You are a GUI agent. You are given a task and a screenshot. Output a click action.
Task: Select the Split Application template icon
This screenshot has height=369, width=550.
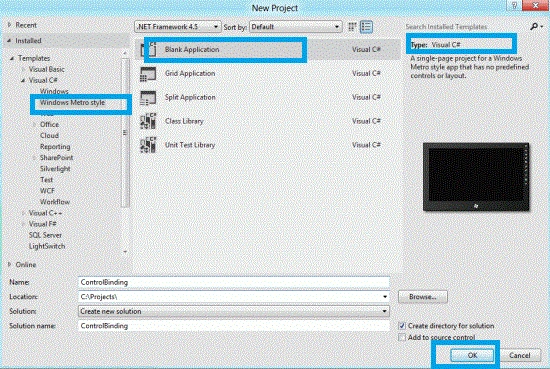(148, 98)
